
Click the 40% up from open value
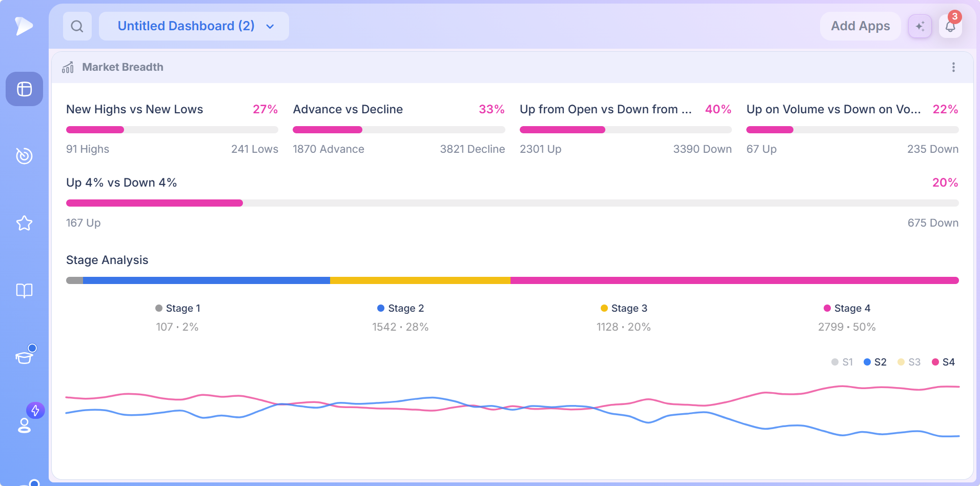pos(718,109)
